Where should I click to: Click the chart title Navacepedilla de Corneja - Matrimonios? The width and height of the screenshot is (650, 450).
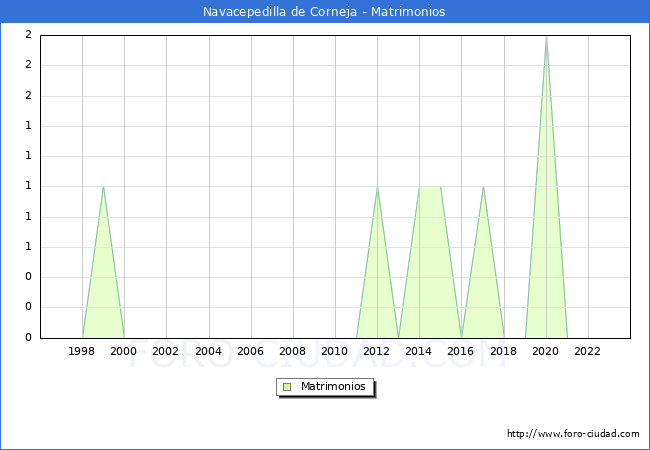tap(324, 12)
